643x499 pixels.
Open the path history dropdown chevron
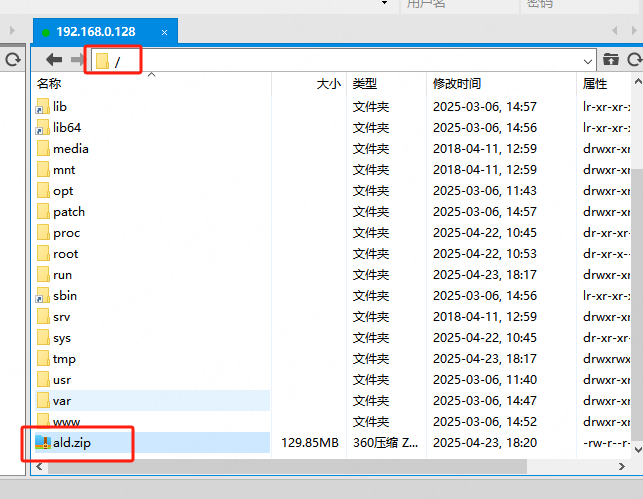(x=587, y=62)
